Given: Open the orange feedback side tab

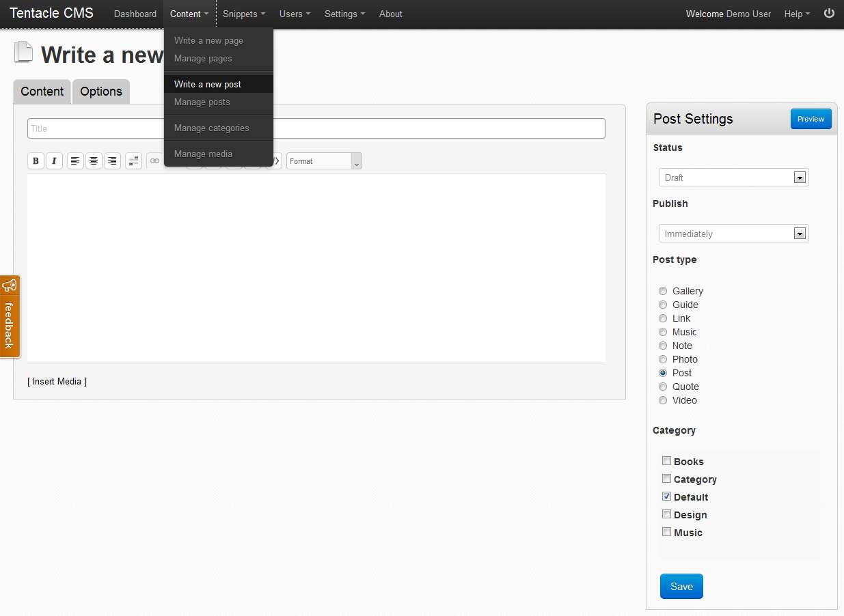Looking at the screenshot, I should point(10,316).
